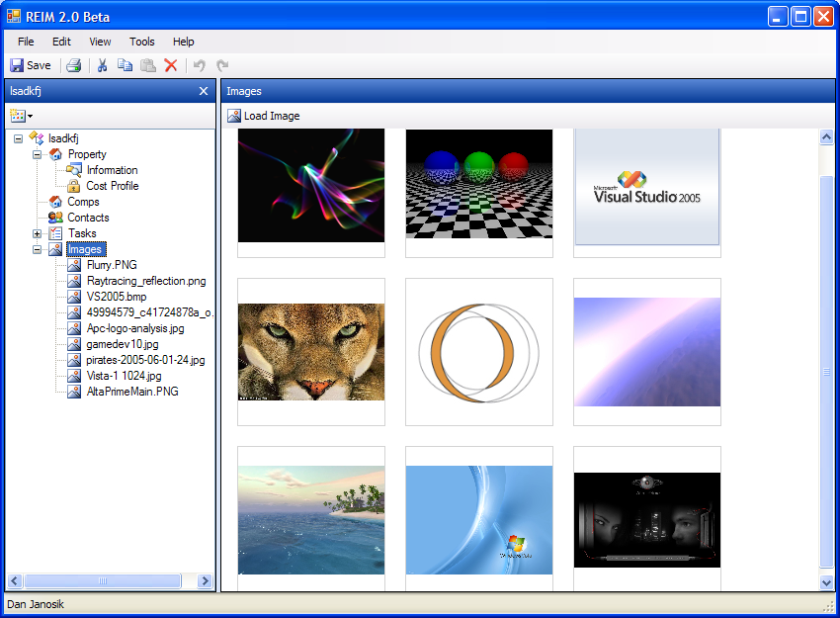Click the cougar face thumbnail
This screenshot has height=618, width=840.
tap(311, 352)
